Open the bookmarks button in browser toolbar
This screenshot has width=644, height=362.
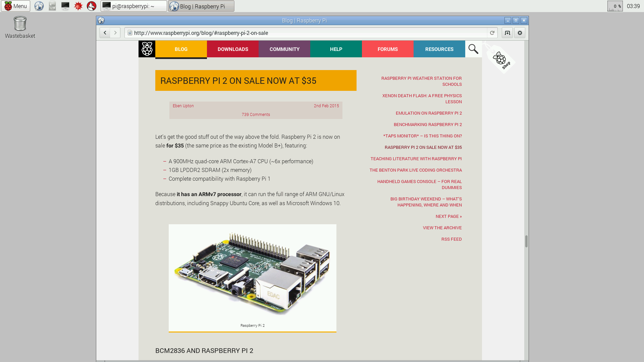pos(507,33)
